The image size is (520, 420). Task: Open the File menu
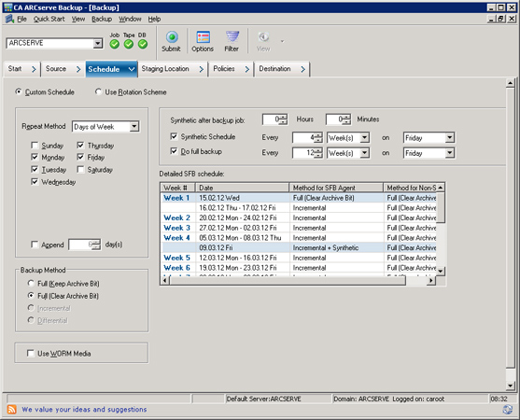pyautogui.click(x=21, y=19)
